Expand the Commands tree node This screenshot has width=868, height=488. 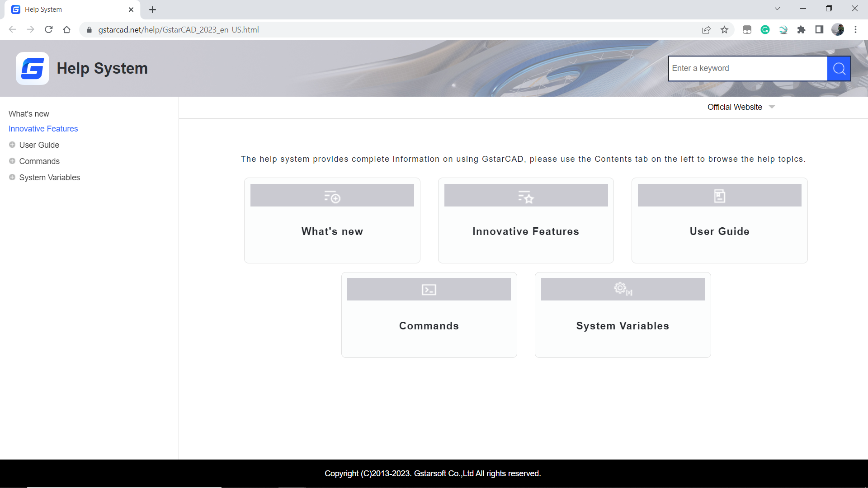click(12, 161)
